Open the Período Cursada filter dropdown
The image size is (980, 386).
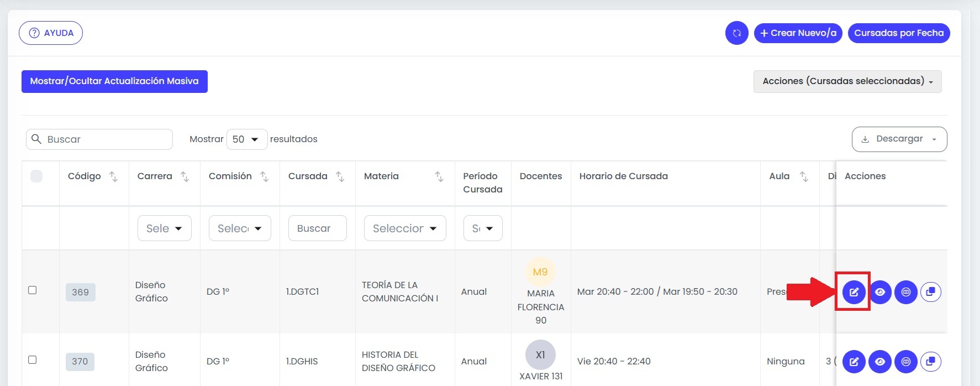[483, 228]
